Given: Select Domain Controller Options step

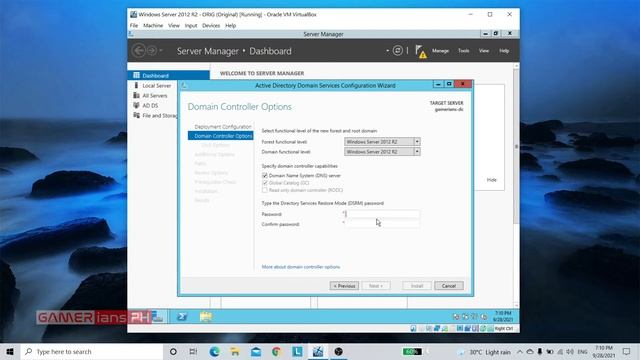Looking at the screenshot, I should pos(220,136).
